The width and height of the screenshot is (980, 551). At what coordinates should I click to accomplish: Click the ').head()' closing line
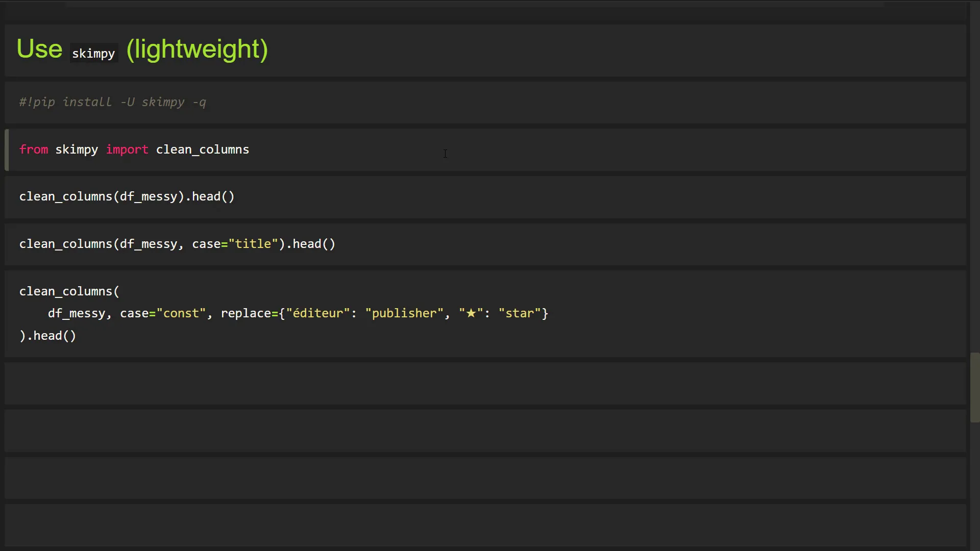48,336
